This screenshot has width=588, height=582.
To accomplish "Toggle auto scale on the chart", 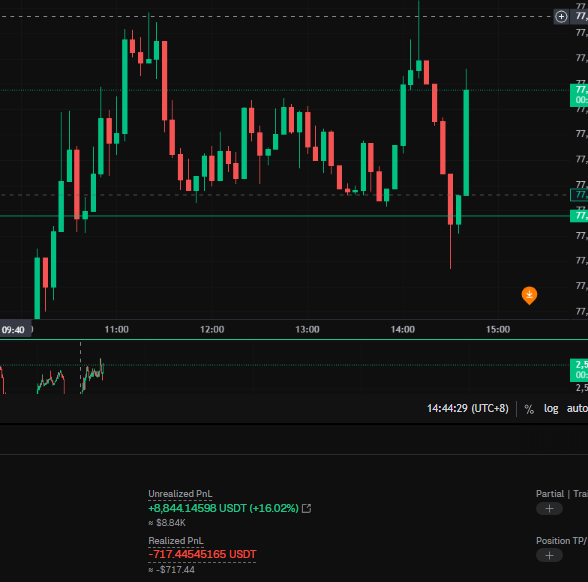I will tap(577, 408).
